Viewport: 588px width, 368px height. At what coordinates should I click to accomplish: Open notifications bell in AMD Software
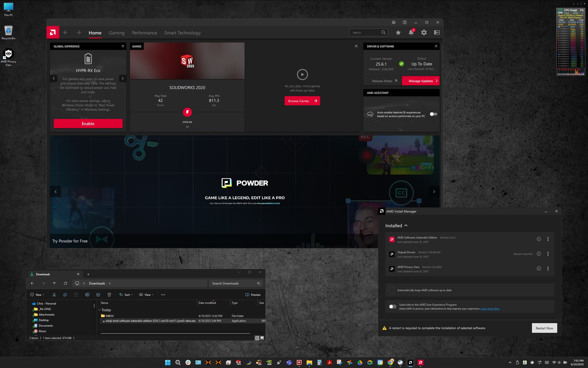[x=411, y=33]
